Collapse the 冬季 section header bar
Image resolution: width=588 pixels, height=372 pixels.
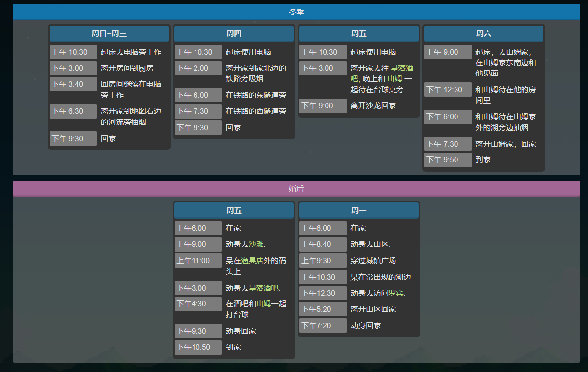point(296,12)
